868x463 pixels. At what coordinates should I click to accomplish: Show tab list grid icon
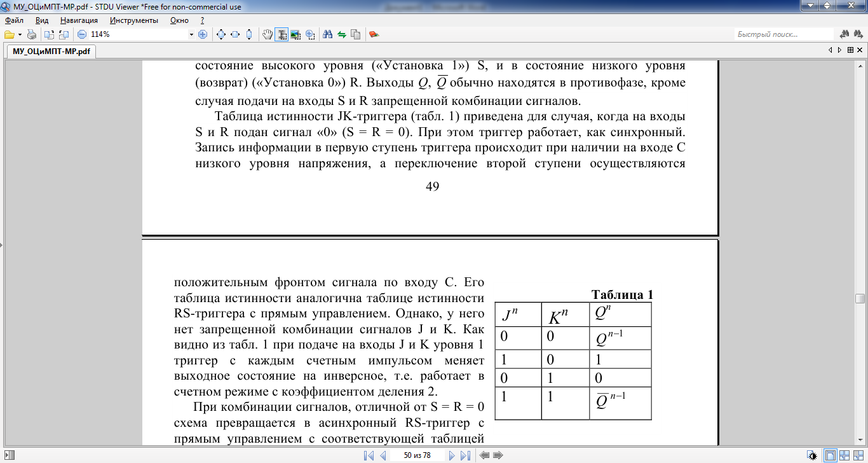click(x=850, y=50)
